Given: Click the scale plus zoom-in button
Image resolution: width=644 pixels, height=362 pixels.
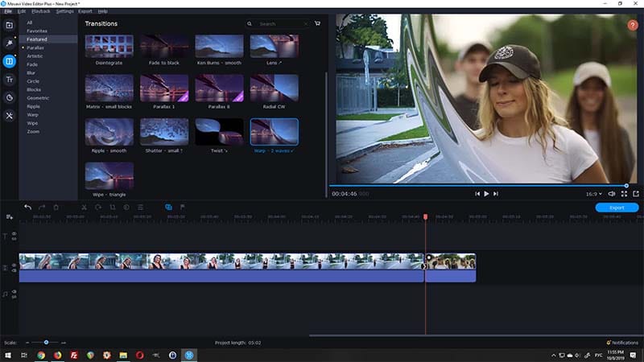Looking at the screenshot, I should click(x=64, y=343).
